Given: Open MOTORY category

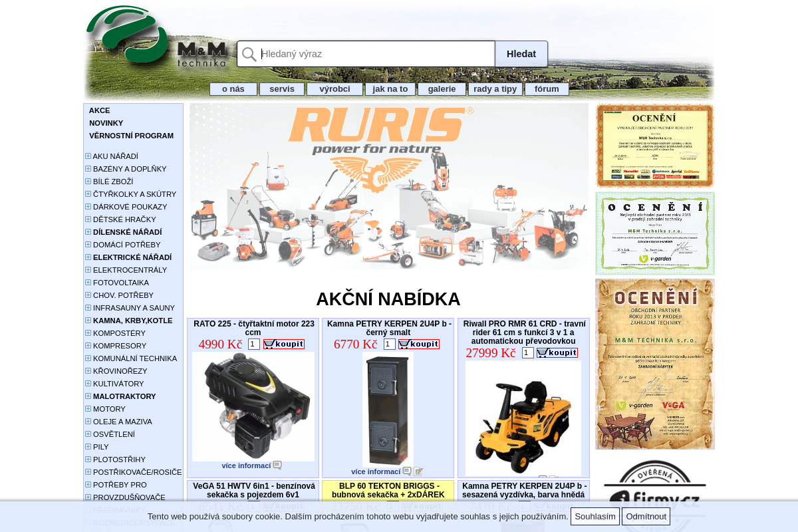Looking at the screenshot, I should (110, 409).
